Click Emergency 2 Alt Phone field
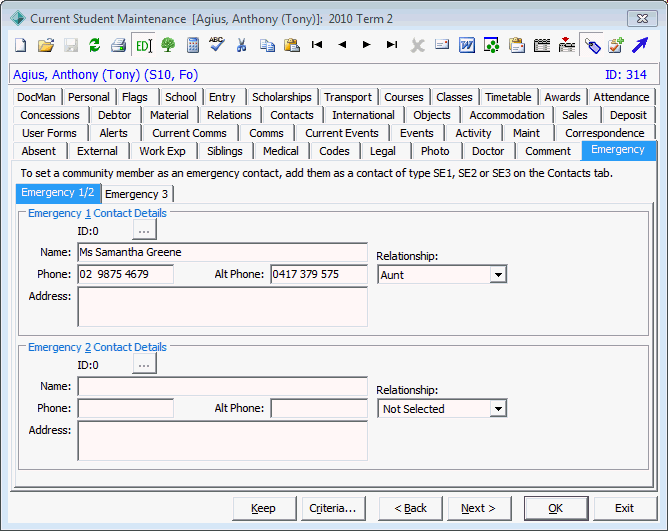668x531 pixels. [319, 408]
